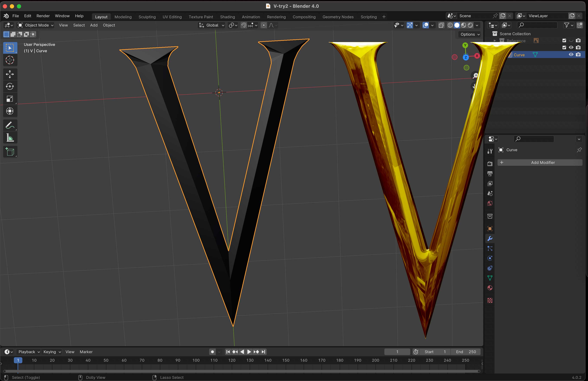This screenshot has height=381, width=588.
Task: Jump to the timeline end frame
Action: coord(263,352)
